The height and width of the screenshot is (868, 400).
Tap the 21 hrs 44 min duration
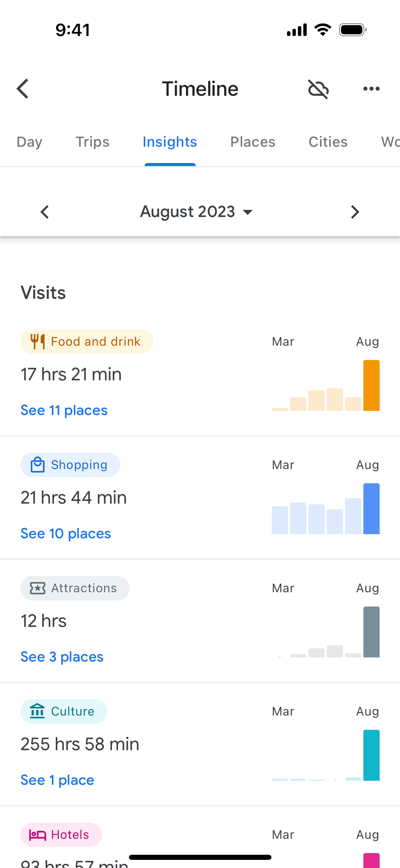point(74,498)
